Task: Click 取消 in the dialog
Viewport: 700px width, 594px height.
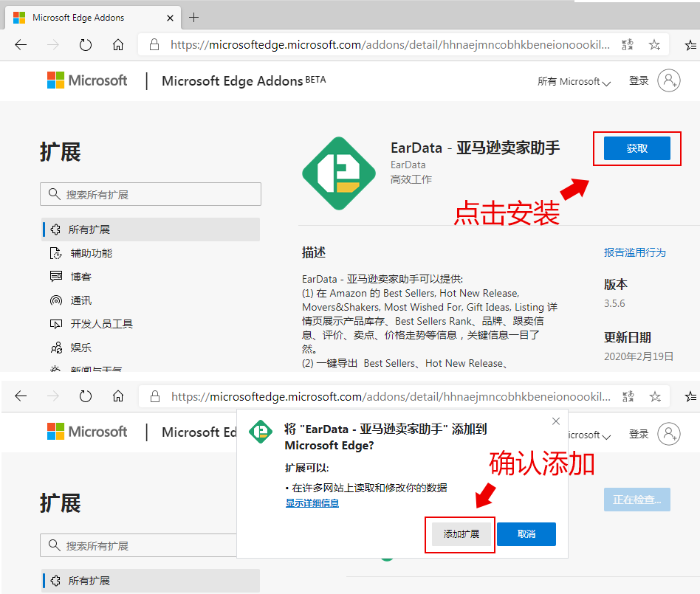Action: click(526, 533)
